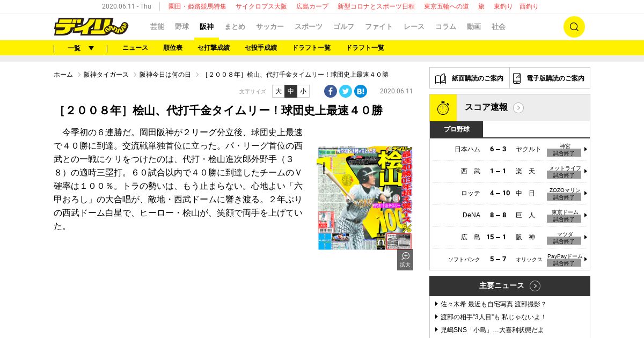Screen dimensions: 644x338
Task: Open the 野球 menu
Action: [182, 27]
